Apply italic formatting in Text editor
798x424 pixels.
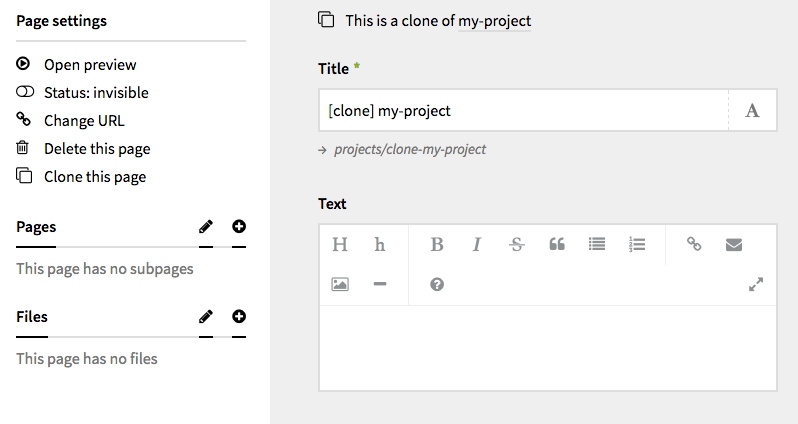(477, 244)
